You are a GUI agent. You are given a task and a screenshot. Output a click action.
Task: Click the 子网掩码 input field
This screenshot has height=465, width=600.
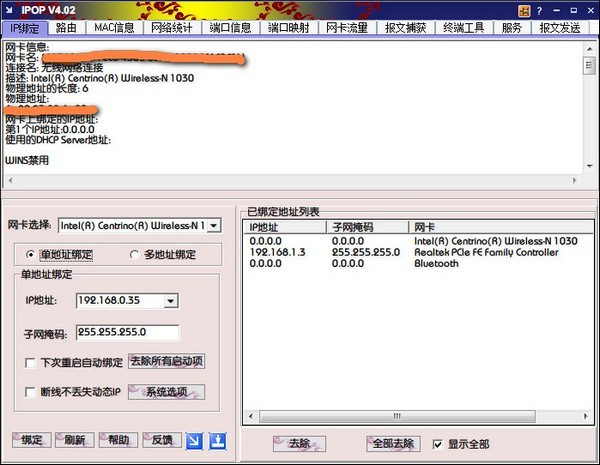tap(127, 333)
